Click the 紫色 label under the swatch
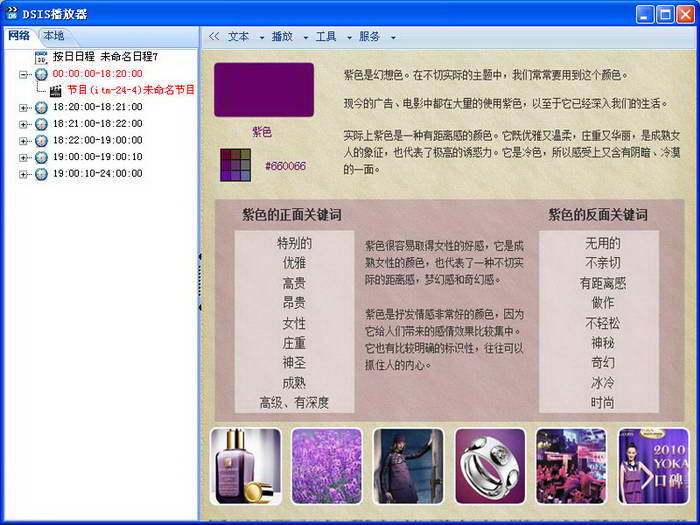The image size is (700, 525). 262,132
